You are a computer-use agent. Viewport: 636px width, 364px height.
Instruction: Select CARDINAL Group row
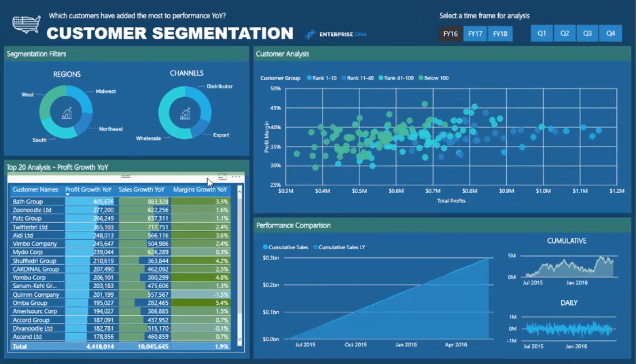[120, 269]
